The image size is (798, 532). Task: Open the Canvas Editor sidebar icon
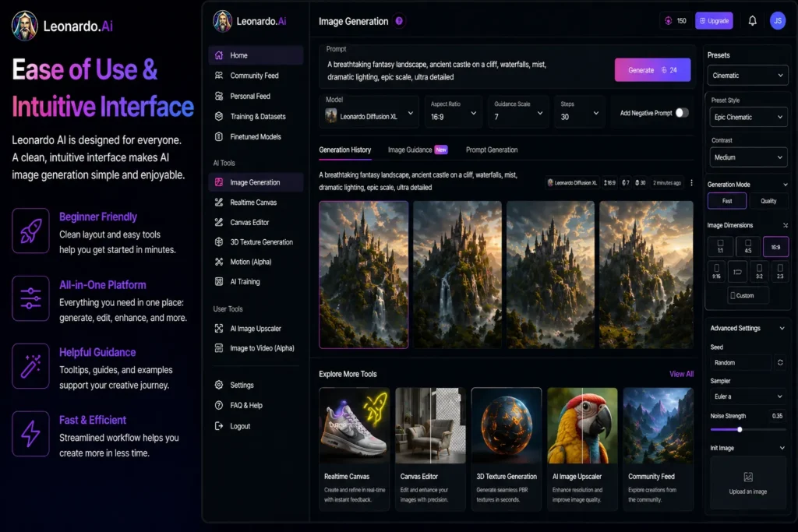(x=219, y=222)
